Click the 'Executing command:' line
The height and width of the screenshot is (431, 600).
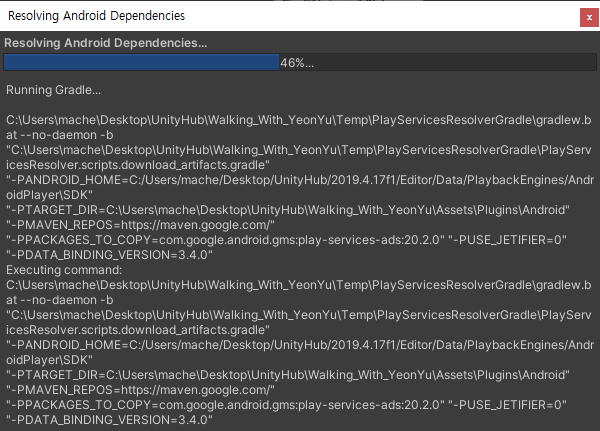coord(64,270)
